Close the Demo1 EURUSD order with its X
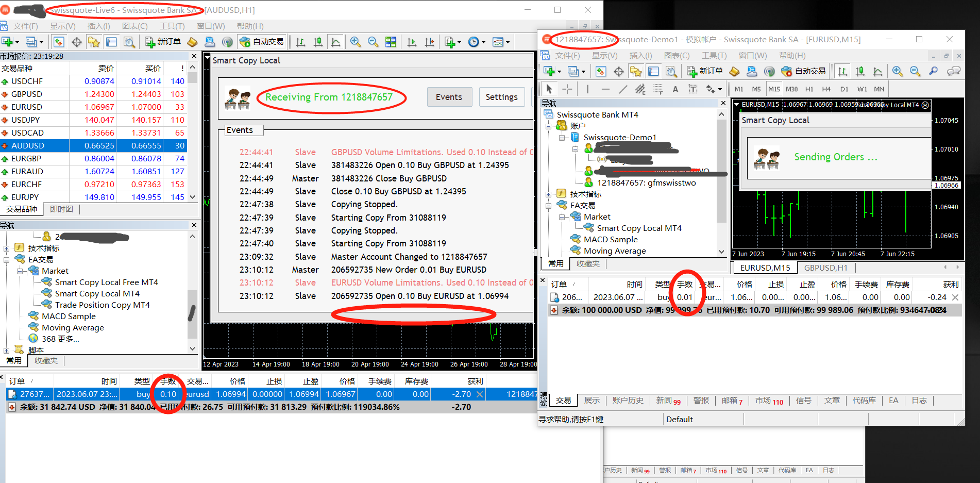This screenshot has width=980, height=483. click(955, 297)
